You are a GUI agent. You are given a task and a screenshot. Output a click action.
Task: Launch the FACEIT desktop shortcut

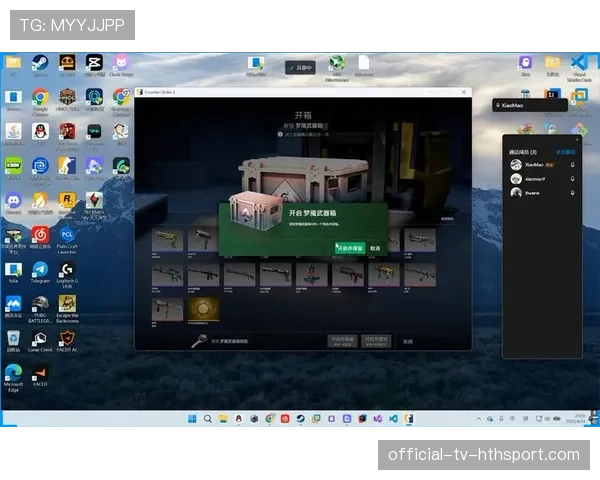pyautogui.click(x=40, y=373)
